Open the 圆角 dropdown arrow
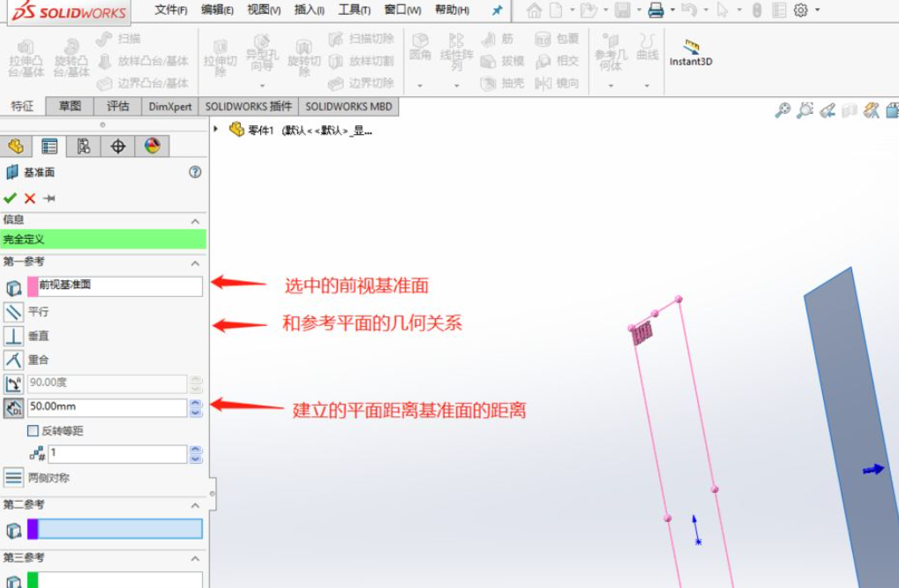 pyautogui.click(x=420, y=86)
